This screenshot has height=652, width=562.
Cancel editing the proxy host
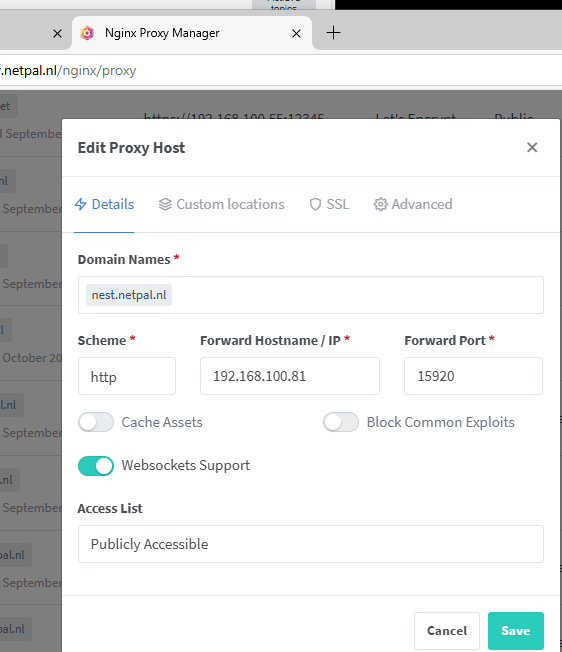pyautogui.click(x=447, y=631)
